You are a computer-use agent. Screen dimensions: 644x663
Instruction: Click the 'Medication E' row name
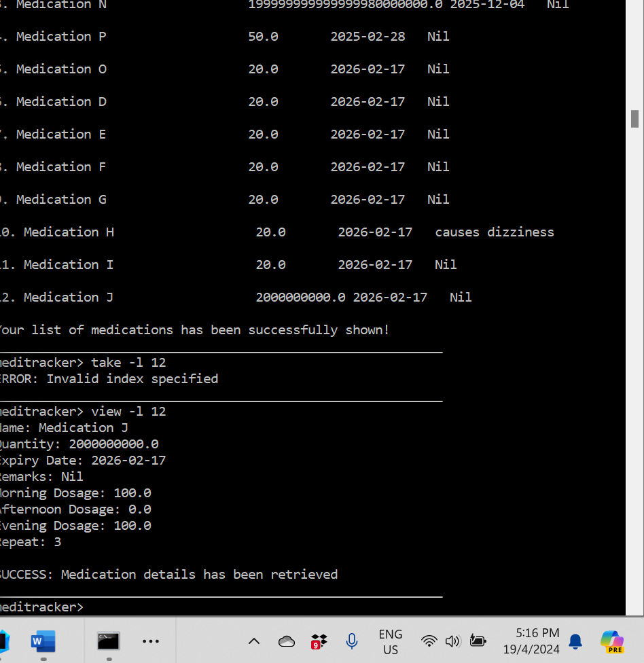[61, 135]
